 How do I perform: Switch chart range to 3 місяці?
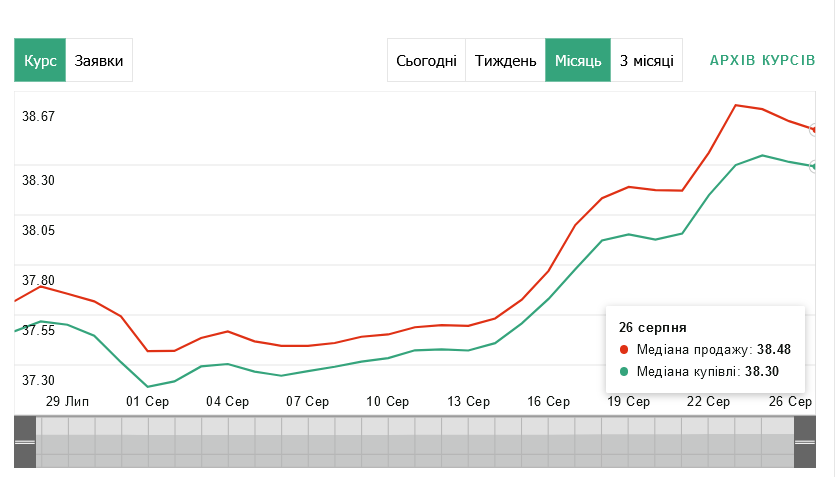coord(646,61)
